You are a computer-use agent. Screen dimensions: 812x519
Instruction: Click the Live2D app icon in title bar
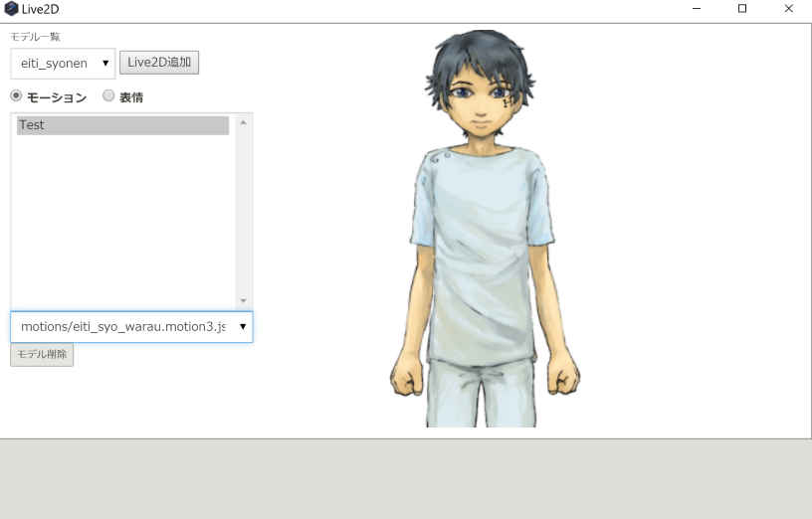click(11, 9)
